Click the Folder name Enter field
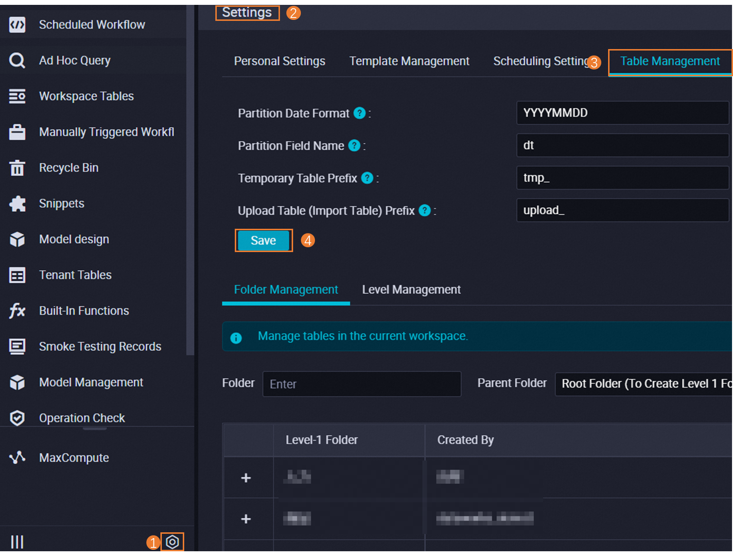The image size is (733, 560). (x=362, y=384)
